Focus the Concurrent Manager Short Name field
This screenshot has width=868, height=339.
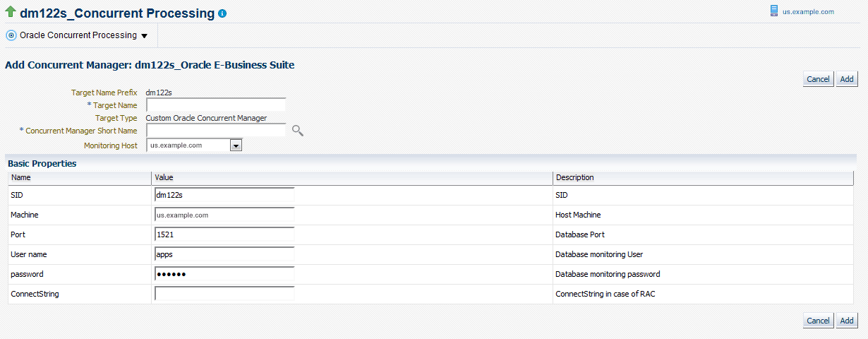tap(216, 130)
